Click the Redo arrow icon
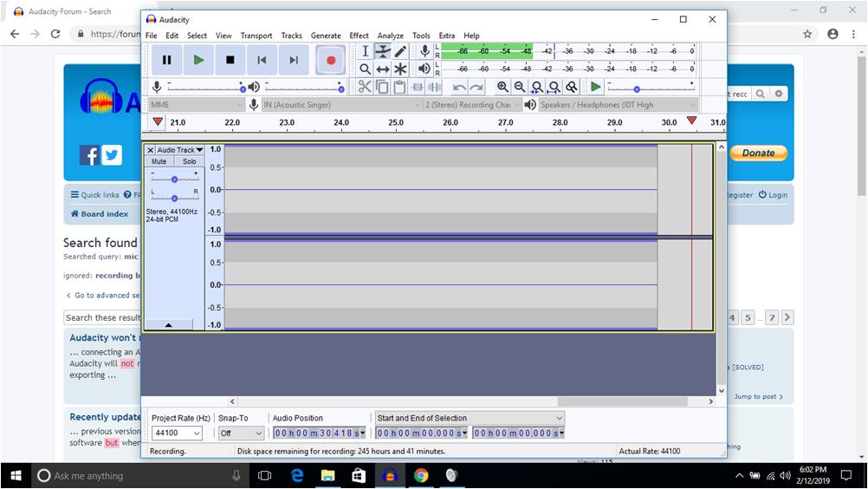Viewport: 868px width, 489px height. tap(476, 87)
